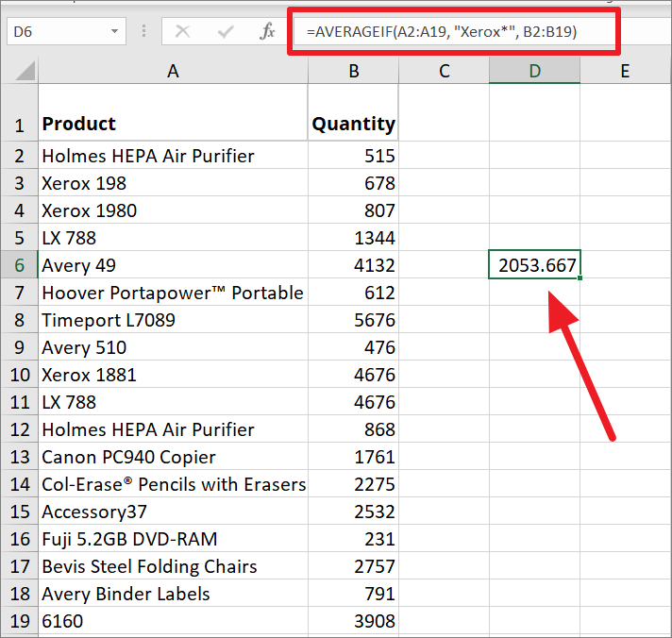Screen dimensions: 672x638
Task: Click the Select All corner triangle
Action: point(25,71)
